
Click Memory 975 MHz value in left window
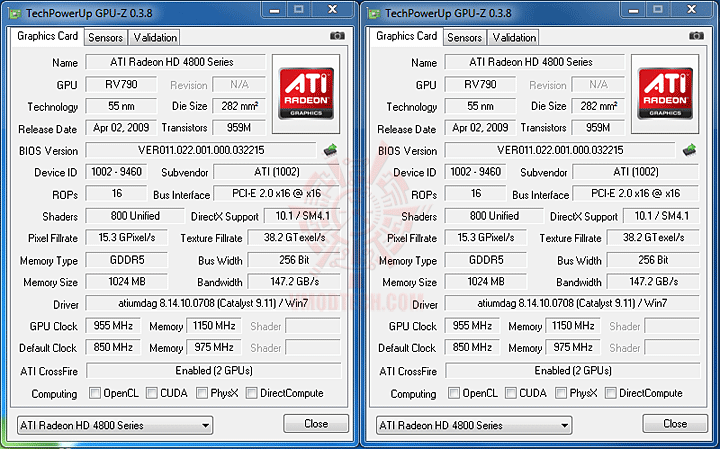pos(214,347)
